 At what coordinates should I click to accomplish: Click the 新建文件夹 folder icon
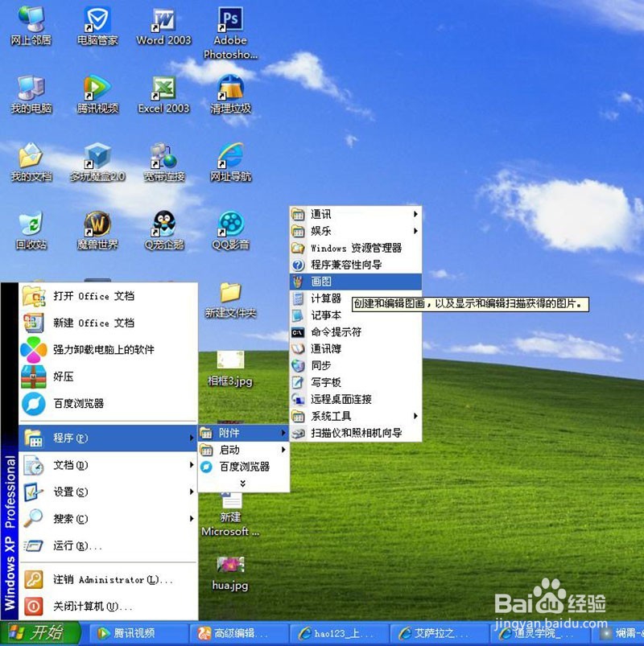(x=230, y=300)
